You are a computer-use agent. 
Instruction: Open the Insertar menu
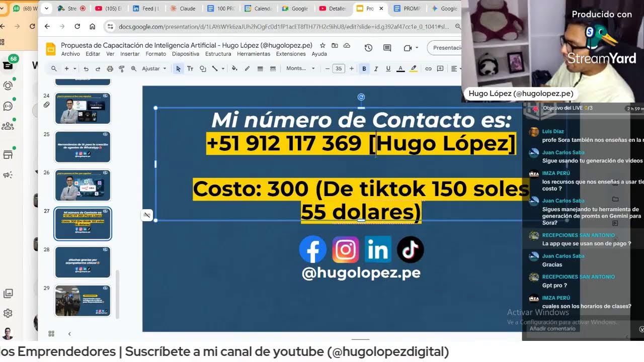click(x=130, y=54)
